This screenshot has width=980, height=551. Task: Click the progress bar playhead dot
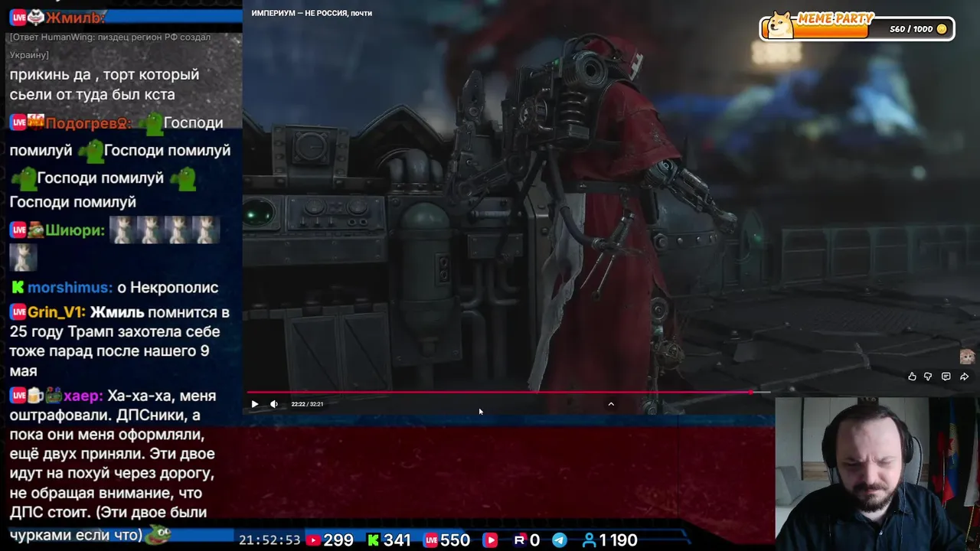point(751,392)
